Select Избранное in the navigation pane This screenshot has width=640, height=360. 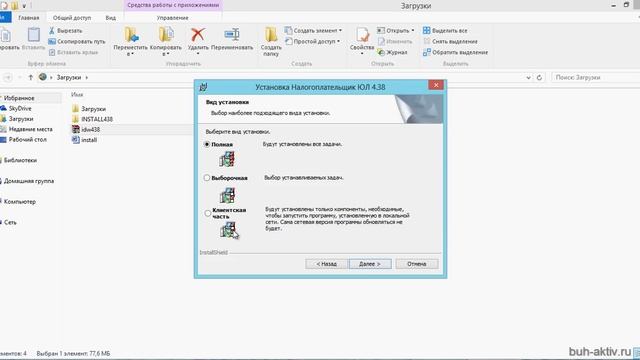[19, 98]
